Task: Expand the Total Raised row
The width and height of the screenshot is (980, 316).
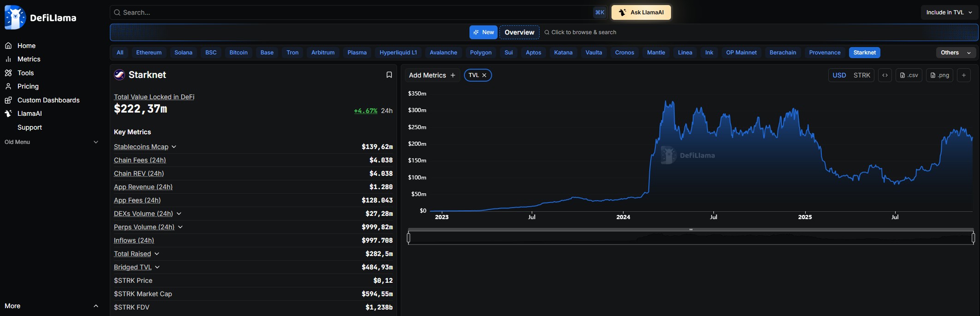Action: click(x=157, y=254)
